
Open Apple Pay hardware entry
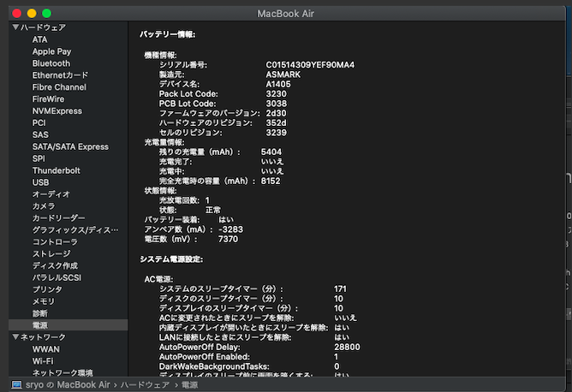point(52,51)
